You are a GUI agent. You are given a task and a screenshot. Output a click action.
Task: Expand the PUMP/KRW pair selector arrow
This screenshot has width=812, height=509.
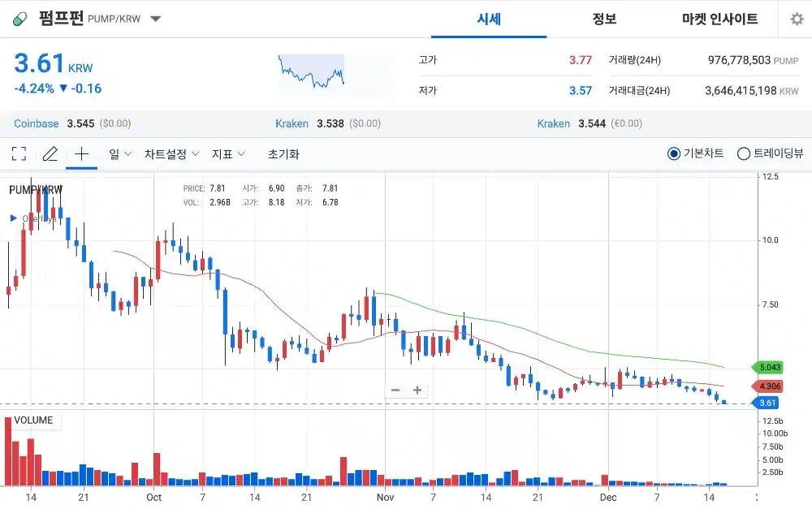click(154, 19)
